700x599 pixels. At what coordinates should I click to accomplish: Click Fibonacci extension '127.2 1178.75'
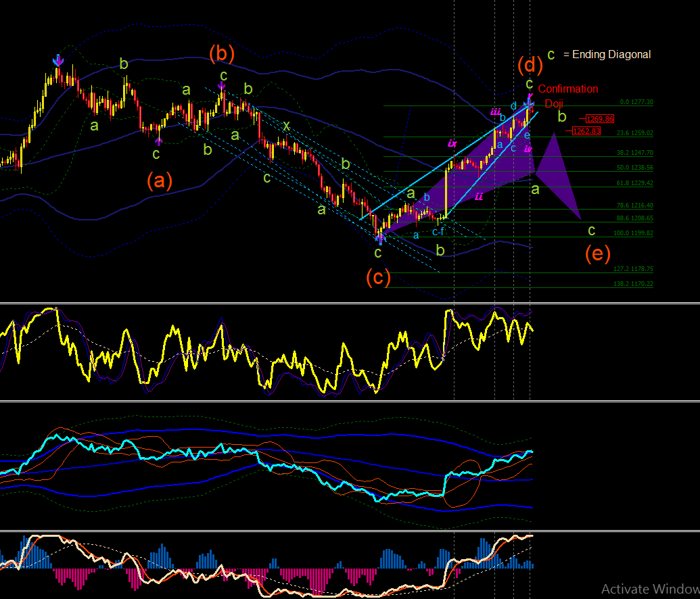pos(634,269)
